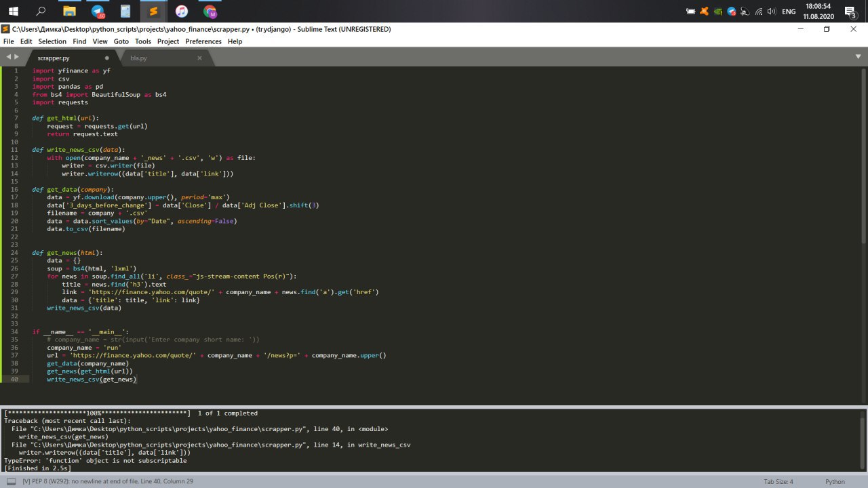Open iTunes from the taskbar

click(x=181, y=11)
